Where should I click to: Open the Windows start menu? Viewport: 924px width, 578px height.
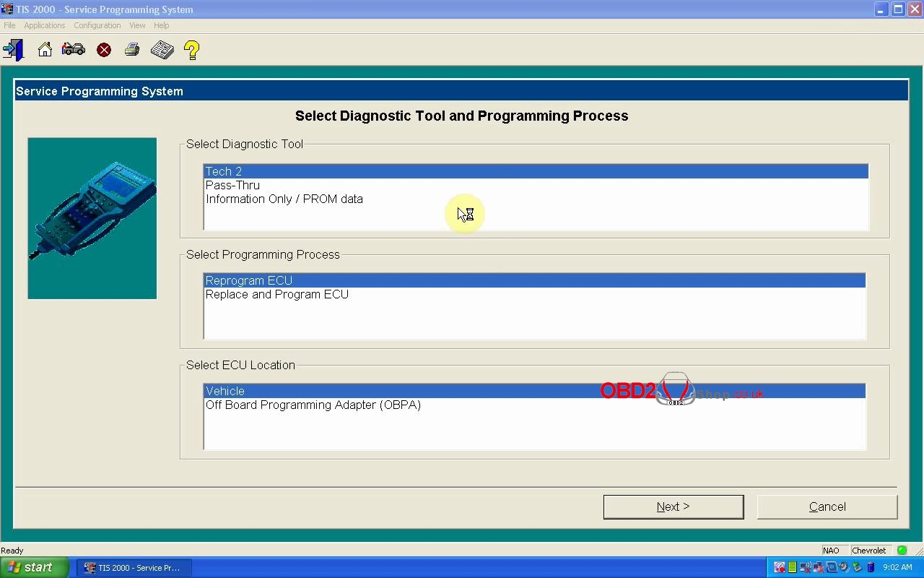(x=34, y=567)
